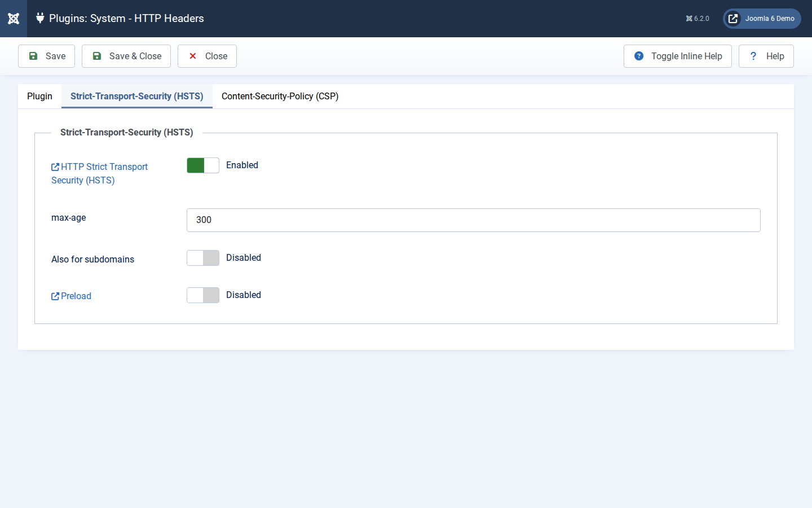Select the Strict-Transport-Security (HSTS) tab
812x508 pixels.
coord(137,96)
